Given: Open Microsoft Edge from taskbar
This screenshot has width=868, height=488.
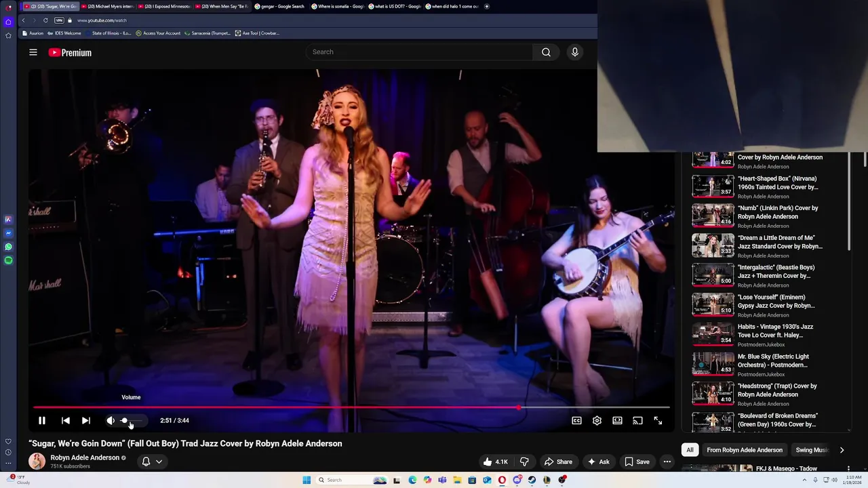Looking at the screenshot, I should 412,480.
